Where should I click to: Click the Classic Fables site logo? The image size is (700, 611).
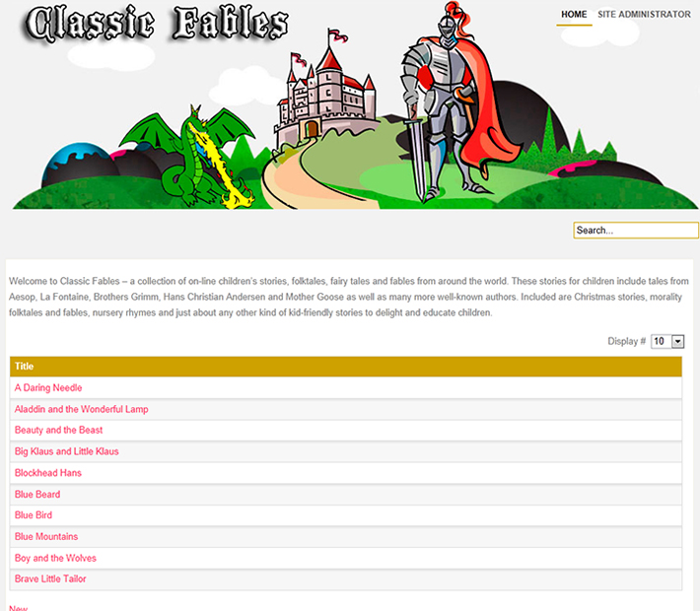(x=156, y=24)
